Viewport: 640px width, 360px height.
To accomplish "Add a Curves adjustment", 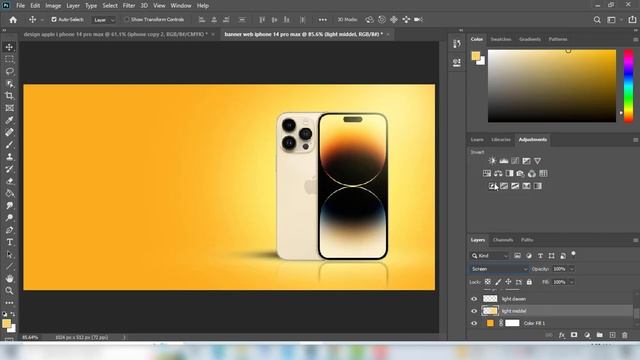I will [x=515, y=161].
